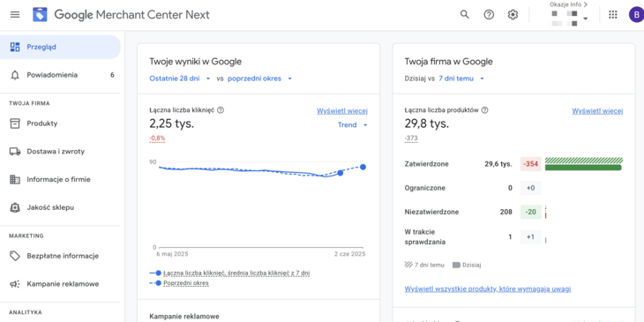
Task: Click the Kampanie reklamowe megaphone icon
Action: pyautogui.click(x=15, y=284)
